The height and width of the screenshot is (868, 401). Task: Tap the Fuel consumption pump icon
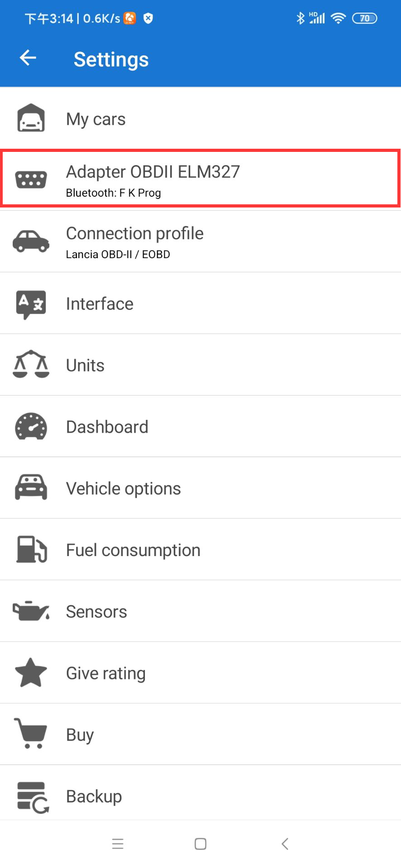tap(31, 549)
